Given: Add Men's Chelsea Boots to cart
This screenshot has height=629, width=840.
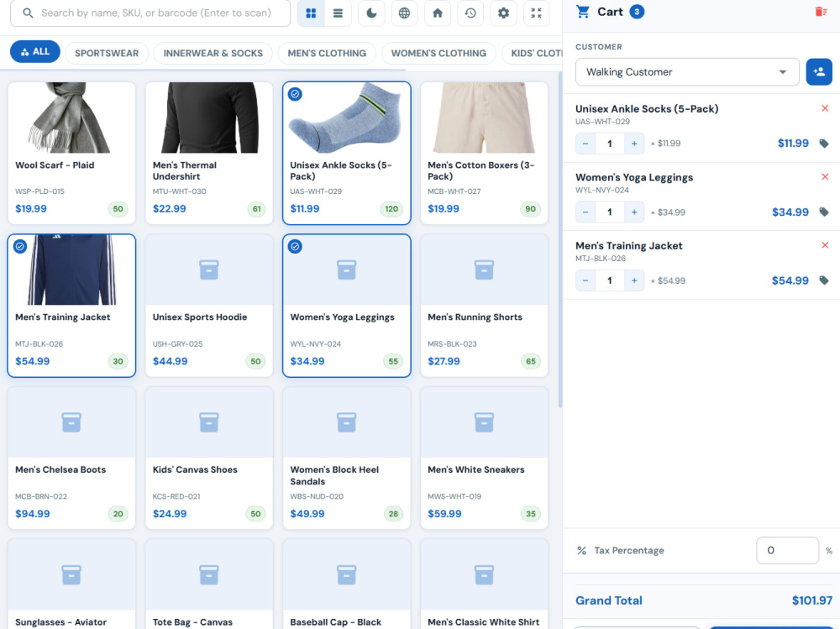Looking at the screenshot, I should [71, 458].
